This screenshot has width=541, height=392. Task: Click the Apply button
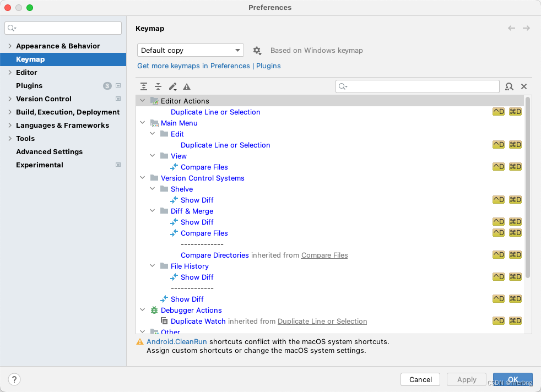pyautogui.click(x=467, y=379)
